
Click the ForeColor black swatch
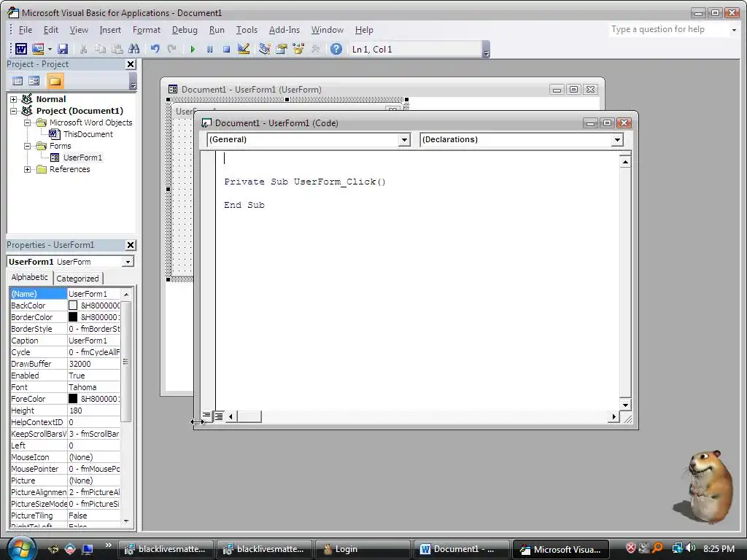pyautogui.click(x=73, y=399)
